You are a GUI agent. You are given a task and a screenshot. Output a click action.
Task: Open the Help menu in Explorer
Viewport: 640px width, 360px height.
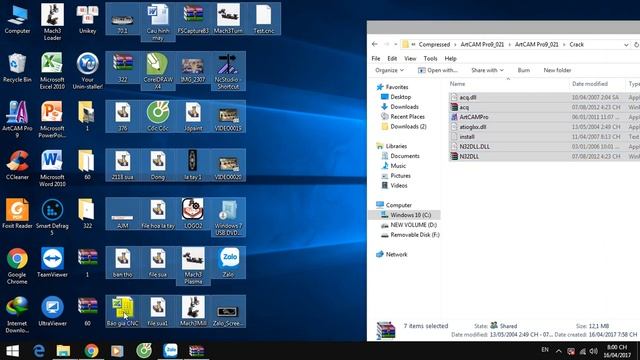(450, 58)
